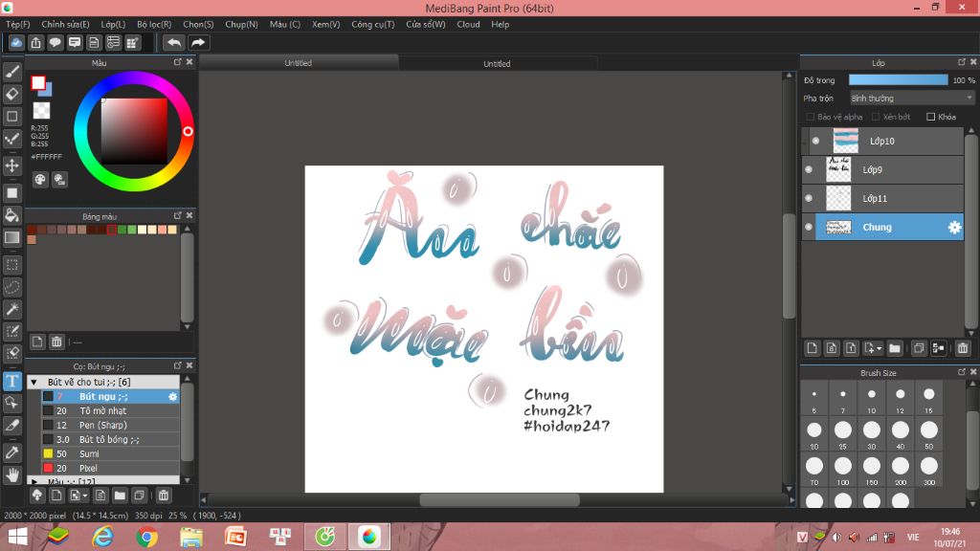980x551 pixels.
Task: Select brush size 30 preset
Action: point(871,434)
